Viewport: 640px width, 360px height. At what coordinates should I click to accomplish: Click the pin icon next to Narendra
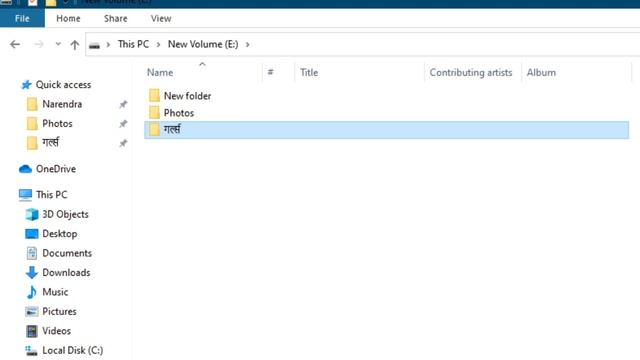click(123, 104)
